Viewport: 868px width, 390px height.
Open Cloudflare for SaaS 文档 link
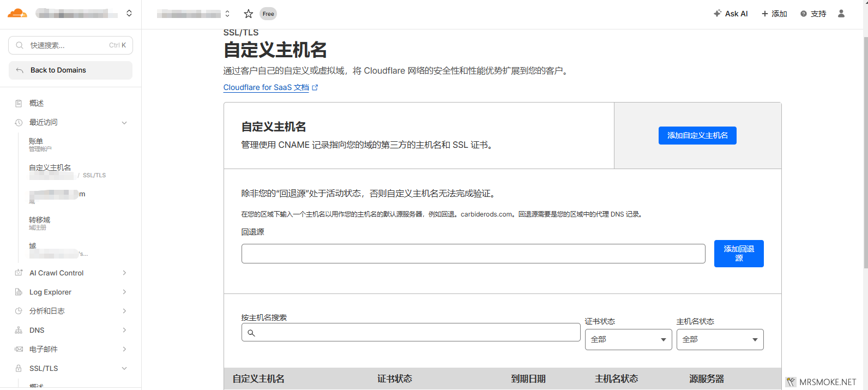pyautogui.click(x=266, y=87)
